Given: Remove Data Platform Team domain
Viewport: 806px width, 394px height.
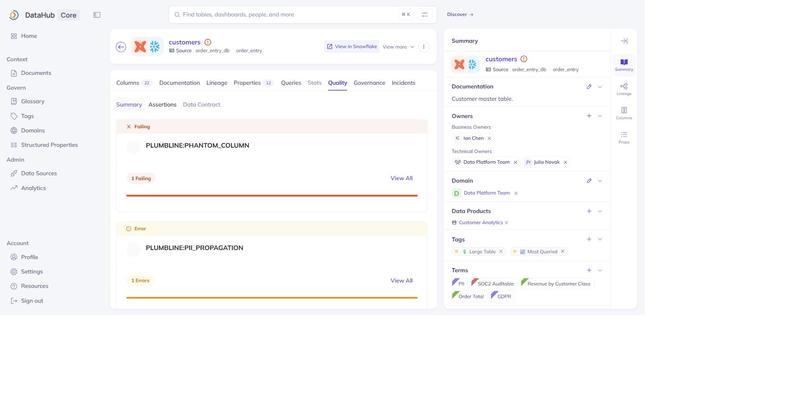Looking at the screenshot, I should (516, 193).
